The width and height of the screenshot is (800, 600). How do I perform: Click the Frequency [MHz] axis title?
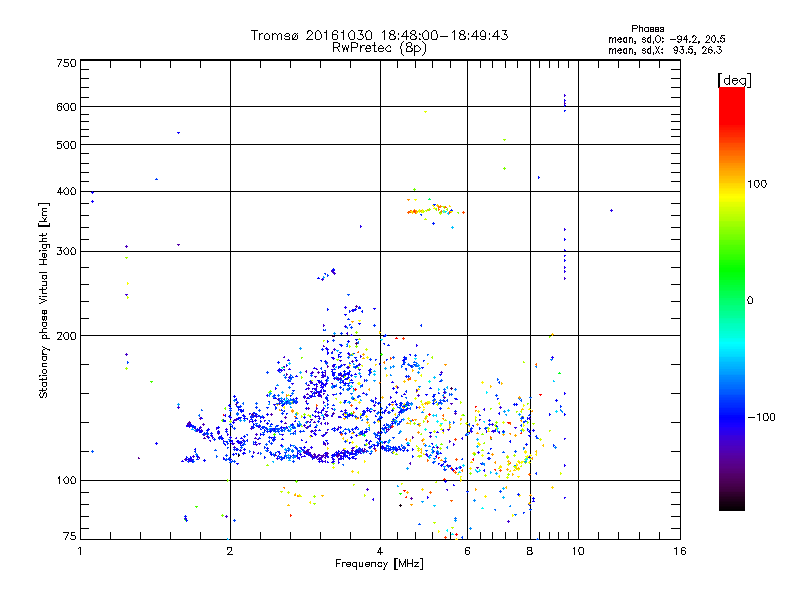coord(379,564)
